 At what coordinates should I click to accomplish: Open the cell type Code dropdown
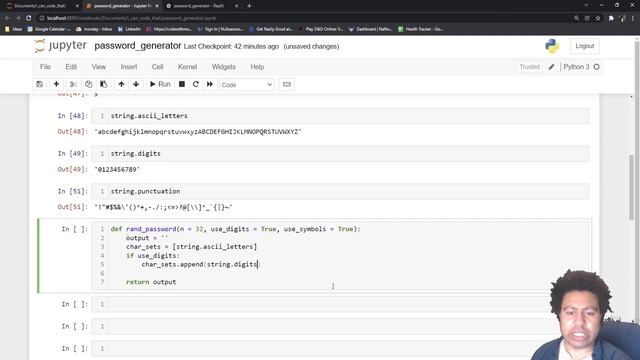coord(247,84)
